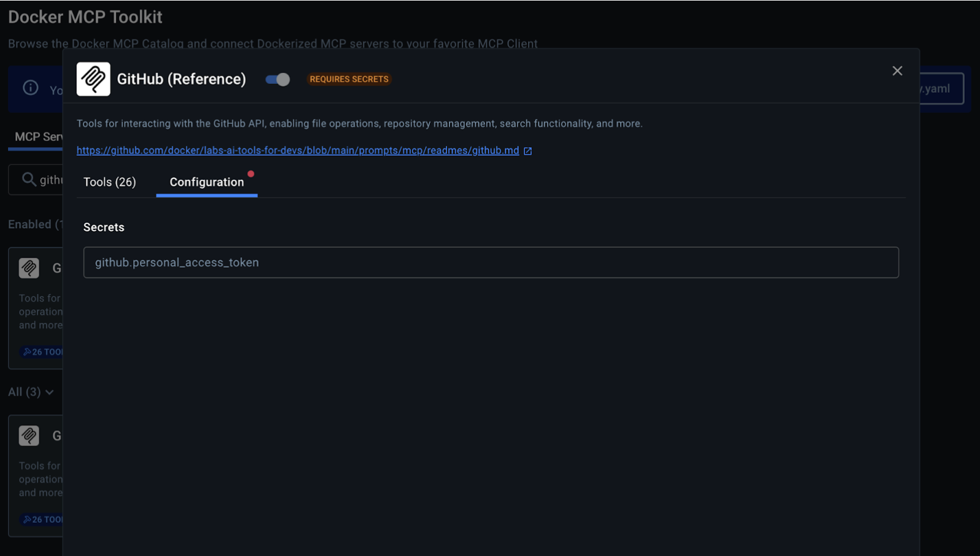The image size is (980, 556).
Task: Click the info icon in blue banner
Action: [x=31, y=88]
